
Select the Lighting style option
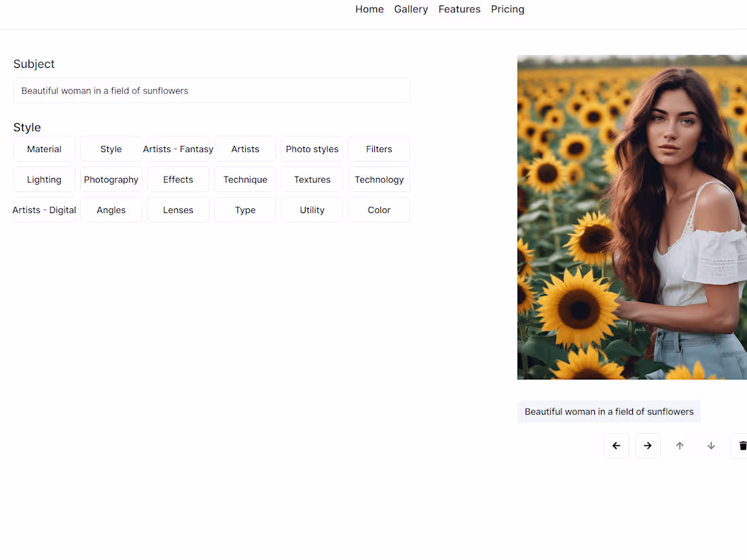(x=44, y=179)
